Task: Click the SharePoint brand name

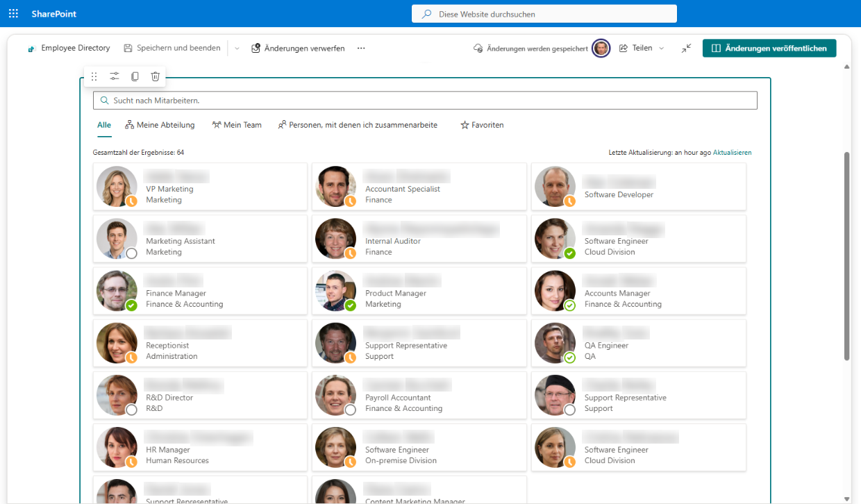Action: [x=54, y=14]
